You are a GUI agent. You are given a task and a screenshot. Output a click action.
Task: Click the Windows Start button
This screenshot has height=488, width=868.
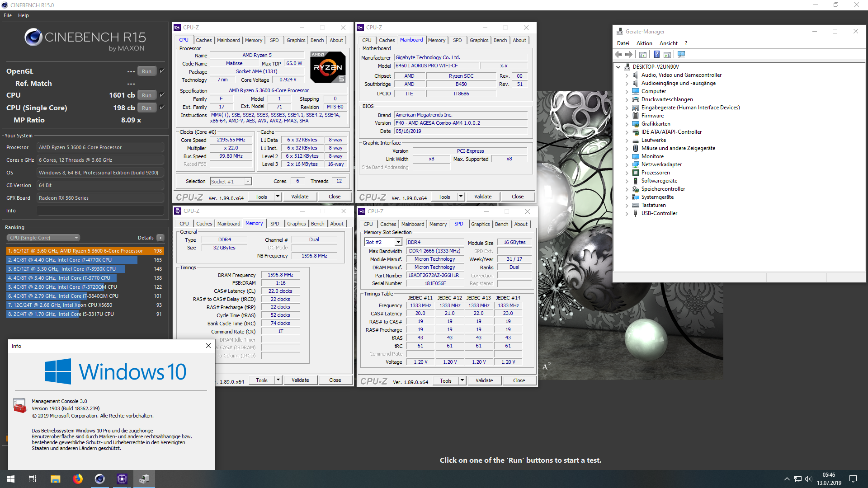click(11, 479)
